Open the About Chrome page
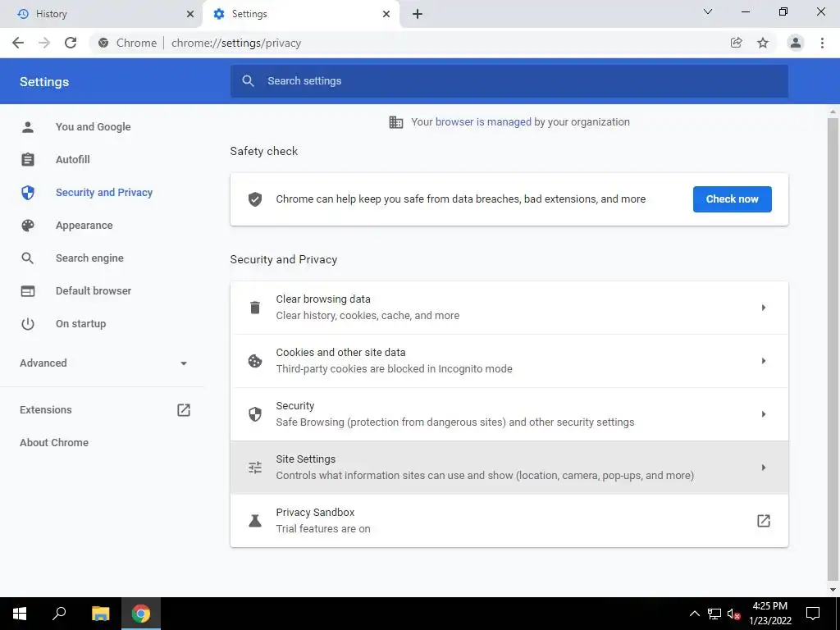The width and height of the screenshot is (840, 630). [x=54, y=442]
